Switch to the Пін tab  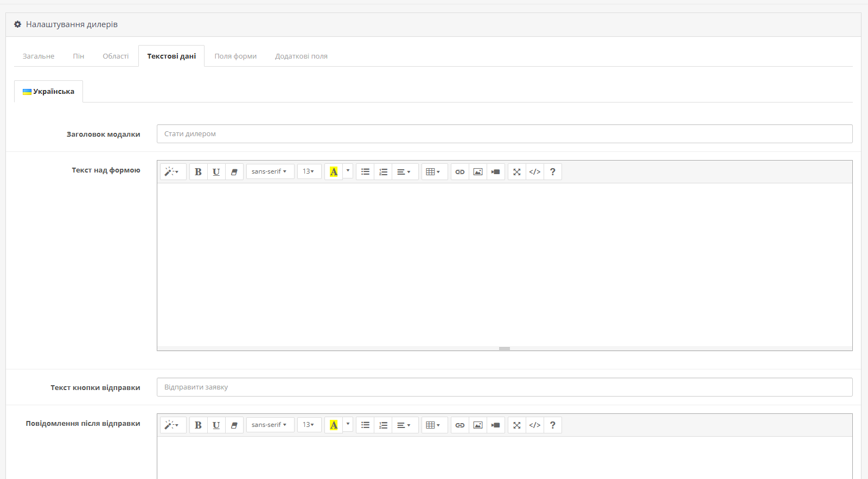[79, 56]
